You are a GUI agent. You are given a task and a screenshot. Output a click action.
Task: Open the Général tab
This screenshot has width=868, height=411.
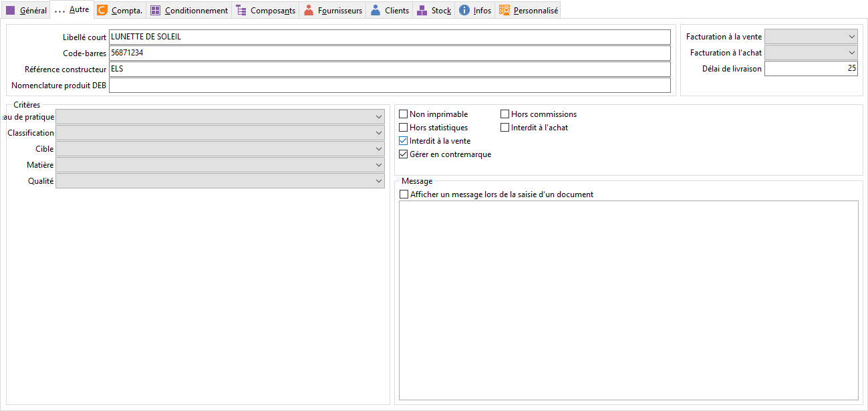click(26, 11)
